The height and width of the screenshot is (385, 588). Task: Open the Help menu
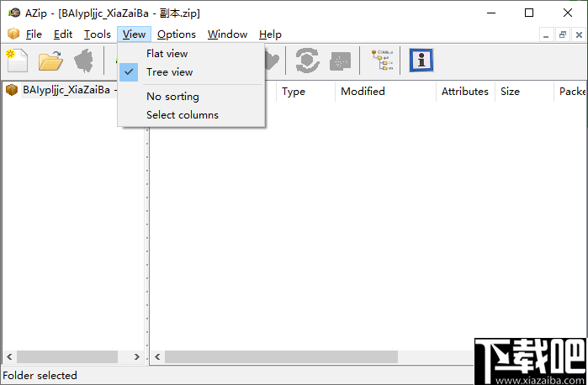point(270,34)
